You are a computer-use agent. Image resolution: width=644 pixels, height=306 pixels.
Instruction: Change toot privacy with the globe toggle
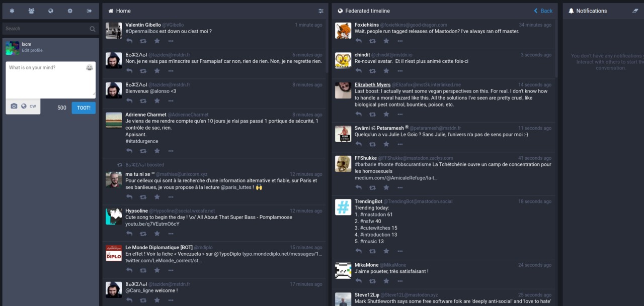coord(24,106)
